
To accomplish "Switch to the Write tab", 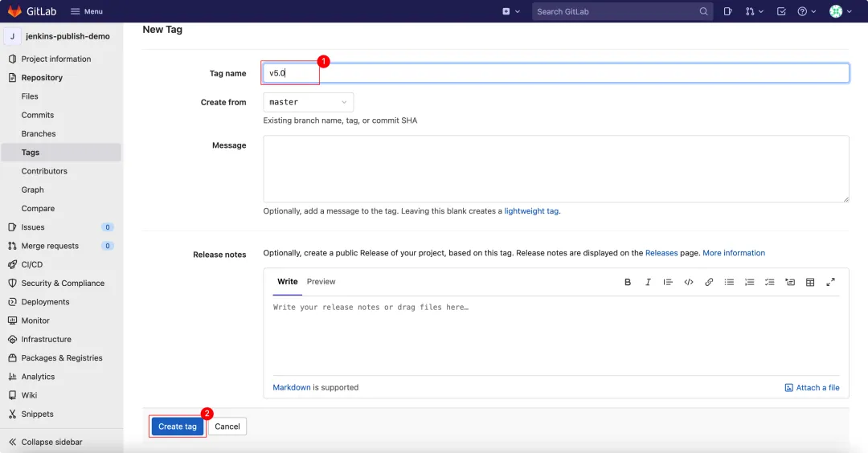I will point(287,282).
